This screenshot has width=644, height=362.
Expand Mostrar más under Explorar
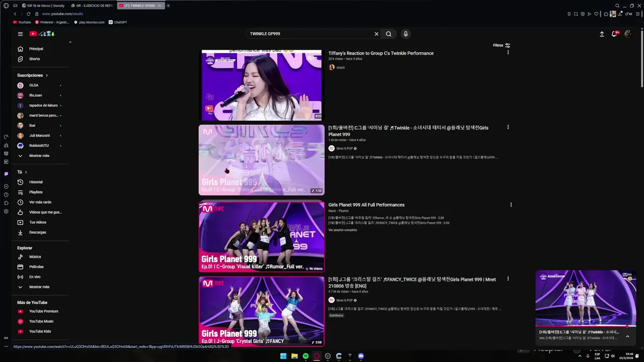pos(40,287)
